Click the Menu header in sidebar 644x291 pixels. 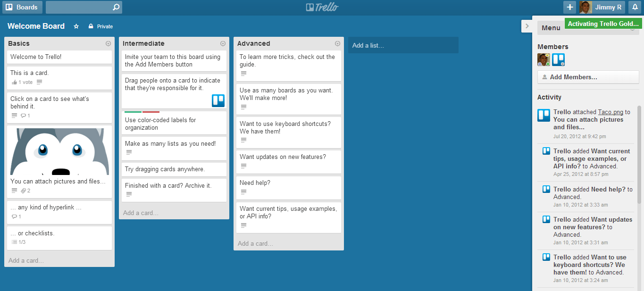click(551, 28)
